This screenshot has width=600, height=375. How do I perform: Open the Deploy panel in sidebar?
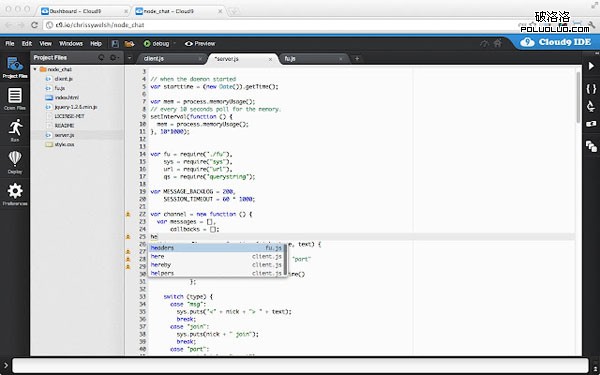pos(15,162)
